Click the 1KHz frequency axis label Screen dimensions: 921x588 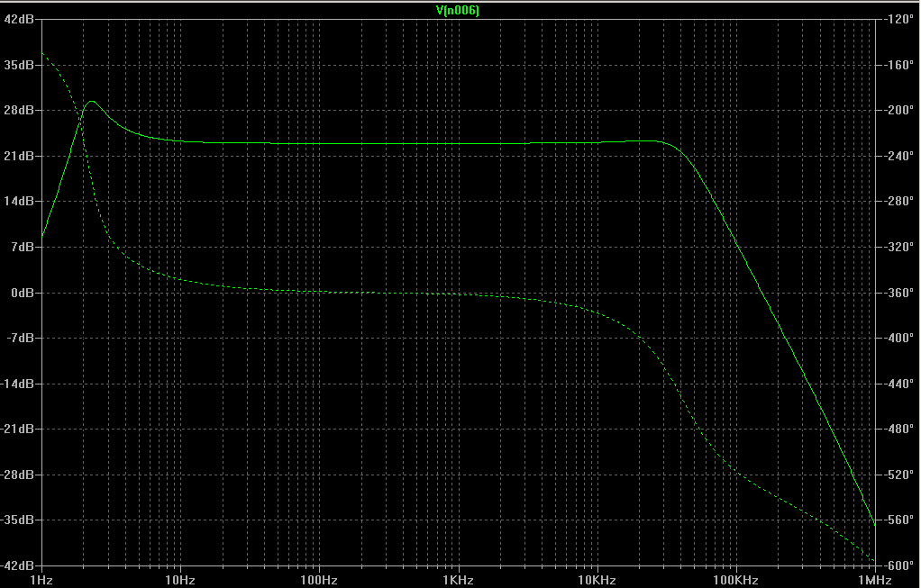pyautogui.click(x=458, y=581)
